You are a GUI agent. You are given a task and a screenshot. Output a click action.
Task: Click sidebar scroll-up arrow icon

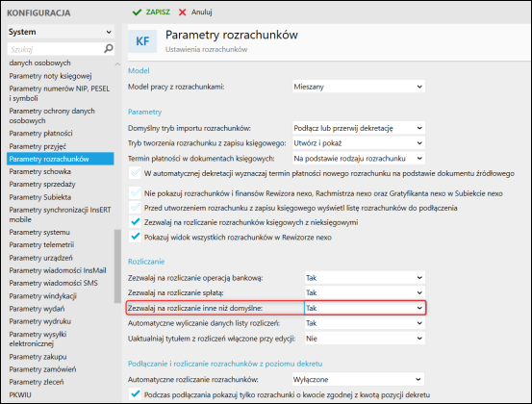pos(117,63)
